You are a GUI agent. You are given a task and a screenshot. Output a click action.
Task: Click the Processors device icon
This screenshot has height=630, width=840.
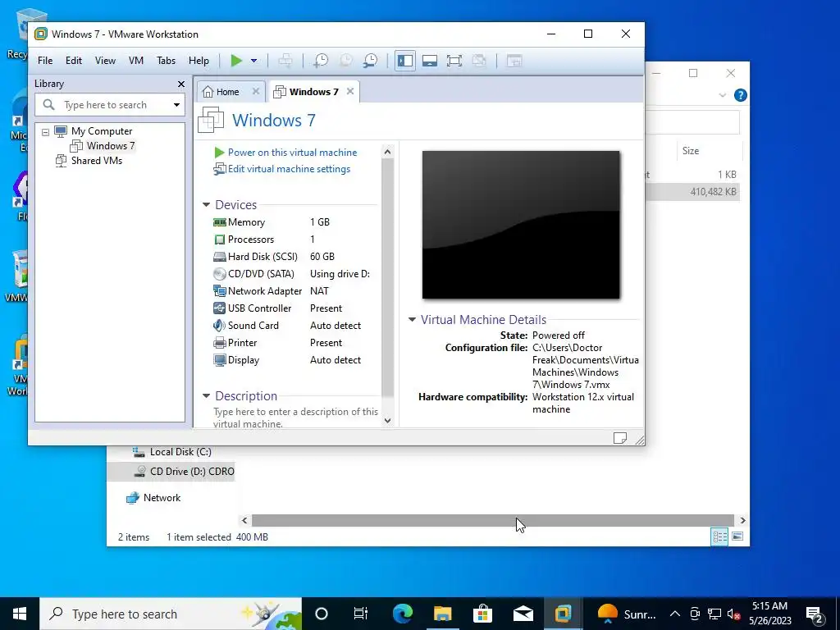220,240
